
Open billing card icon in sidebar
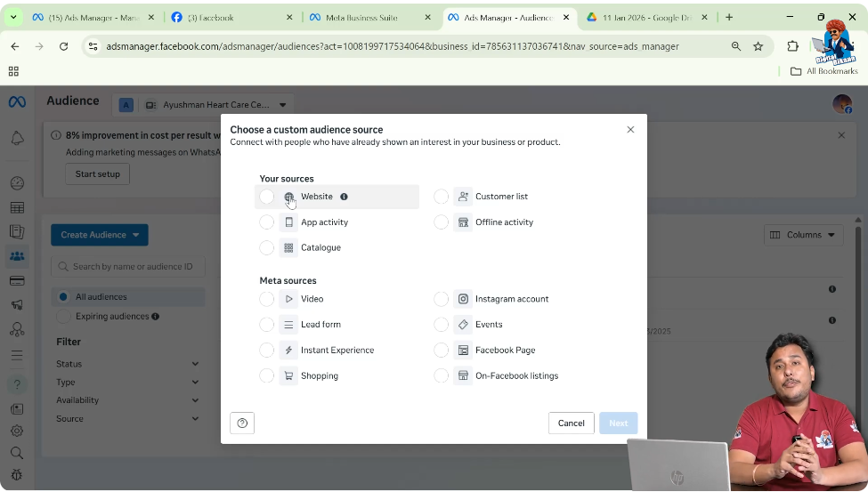tap(17, 281)
